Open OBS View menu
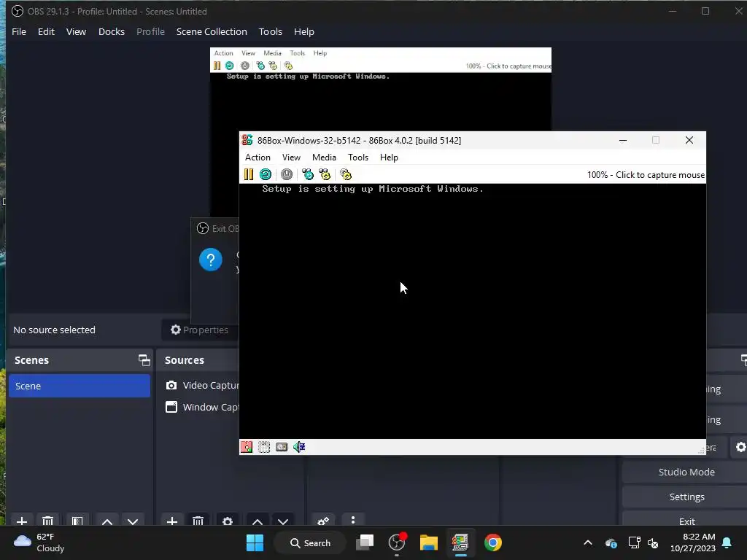747x560 pixels. pos(76,31)
